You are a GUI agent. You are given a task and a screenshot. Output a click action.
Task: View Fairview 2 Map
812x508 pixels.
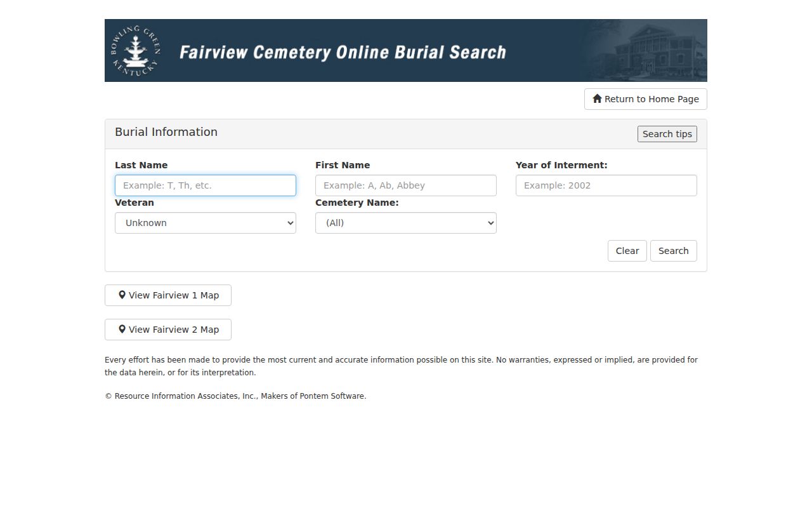[x=168, y=330]
